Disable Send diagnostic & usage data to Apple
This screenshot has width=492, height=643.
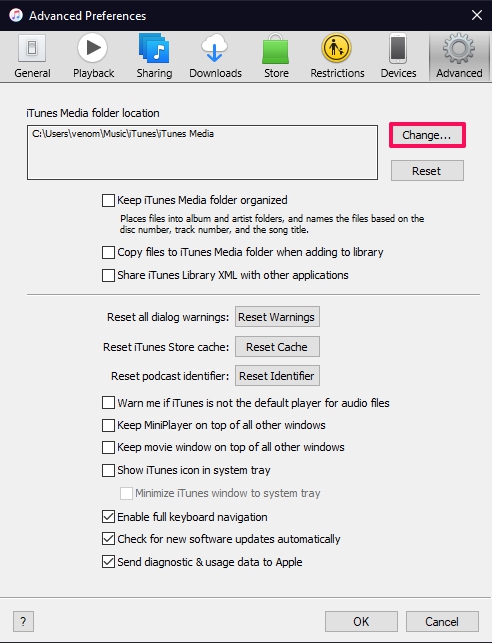108,561
